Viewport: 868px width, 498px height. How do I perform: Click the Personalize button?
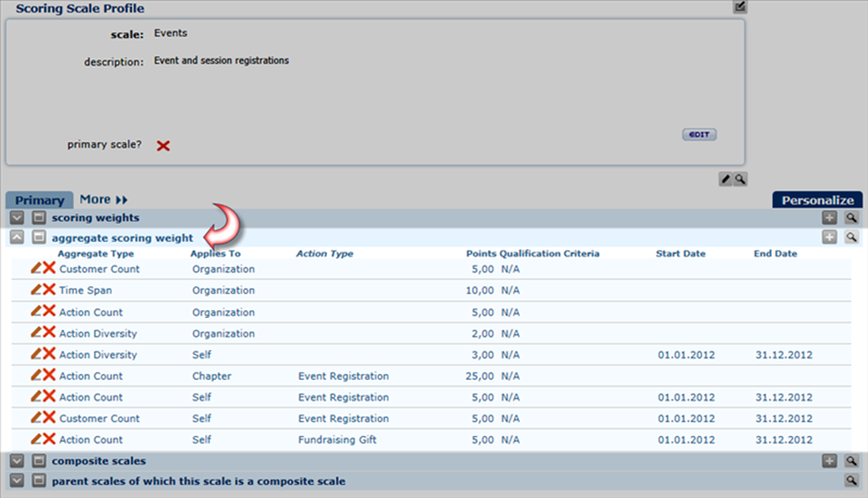817,200
